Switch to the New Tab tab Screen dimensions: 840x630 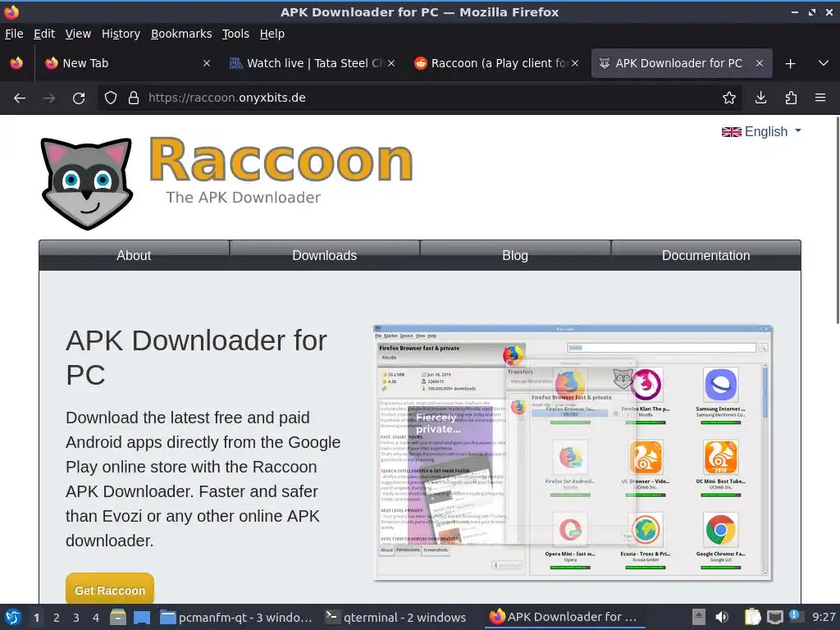click(127, 63)
